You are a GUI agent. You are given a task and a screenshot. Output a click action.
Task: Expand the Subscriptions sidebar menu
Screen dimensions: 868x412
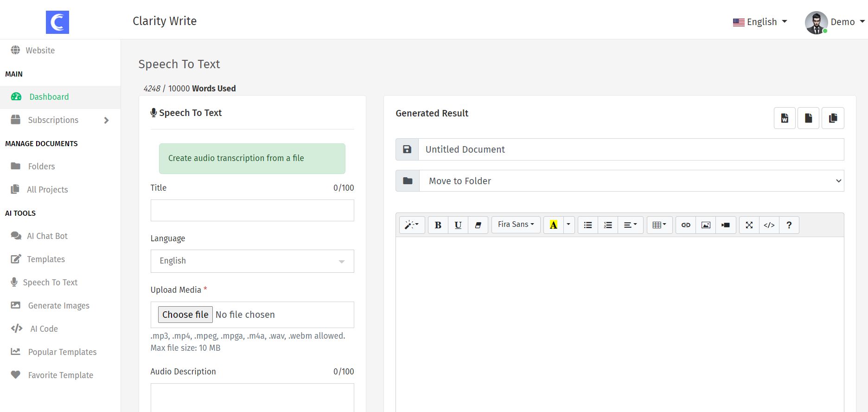tap(60, 120)
